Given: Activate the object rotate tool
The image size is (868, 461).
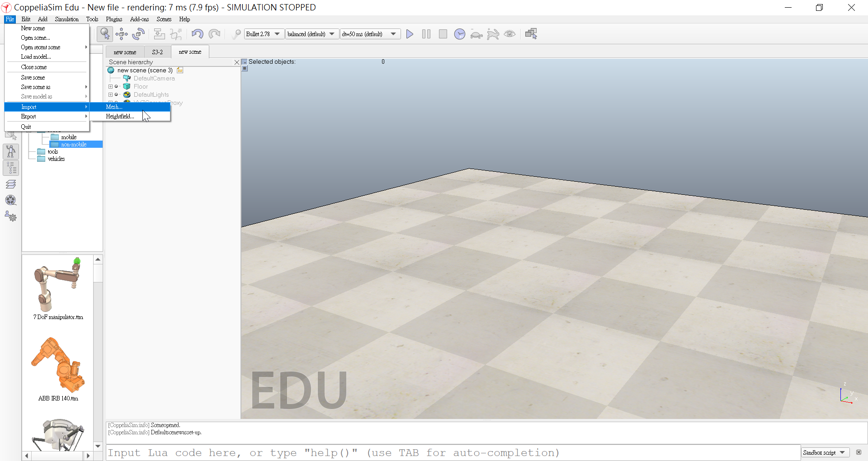Looking at the screenshot, I should tap(138, 34).
